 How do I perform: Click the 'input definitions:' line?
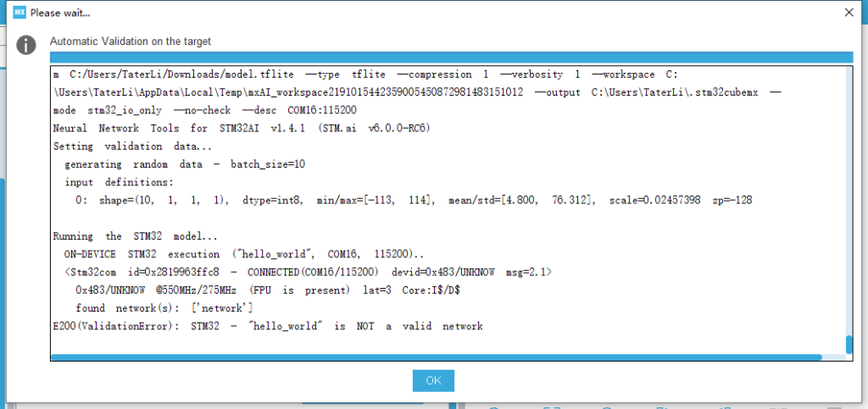[119, 182]
